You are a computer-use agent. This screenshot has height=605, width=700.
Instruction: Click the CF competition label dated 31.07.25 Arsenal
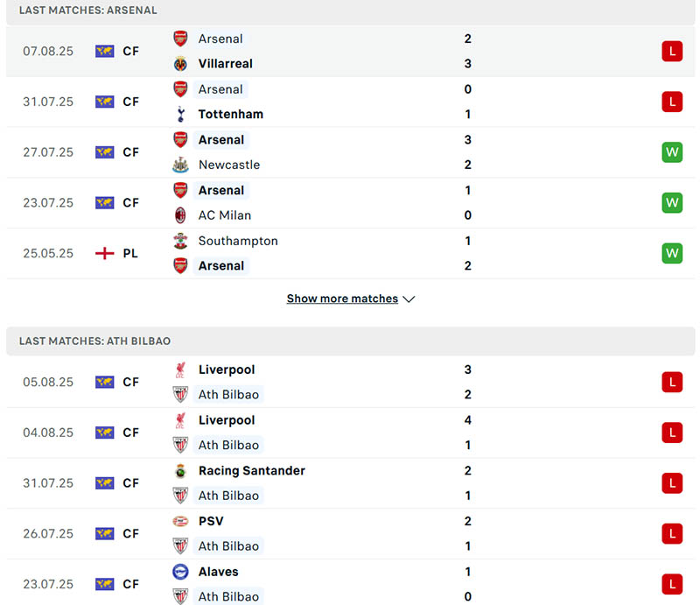(130, 102)
